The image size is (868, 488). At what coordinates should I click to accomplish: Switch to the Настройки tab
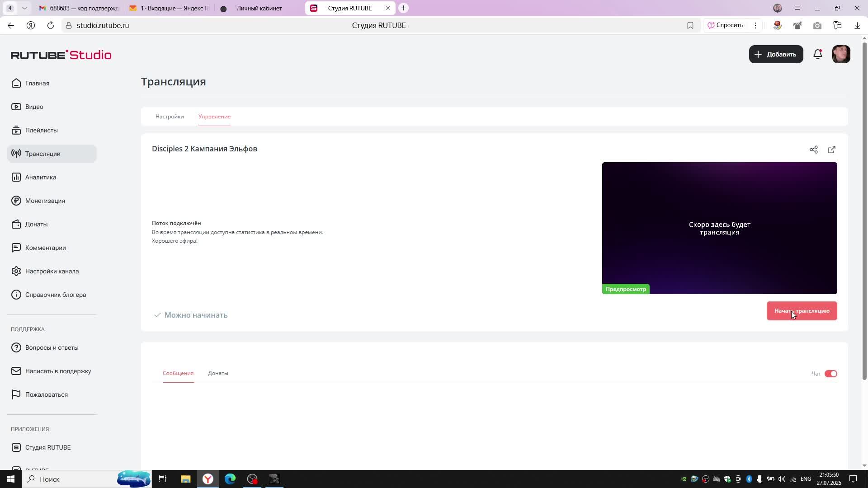click(x=170, y=117)
